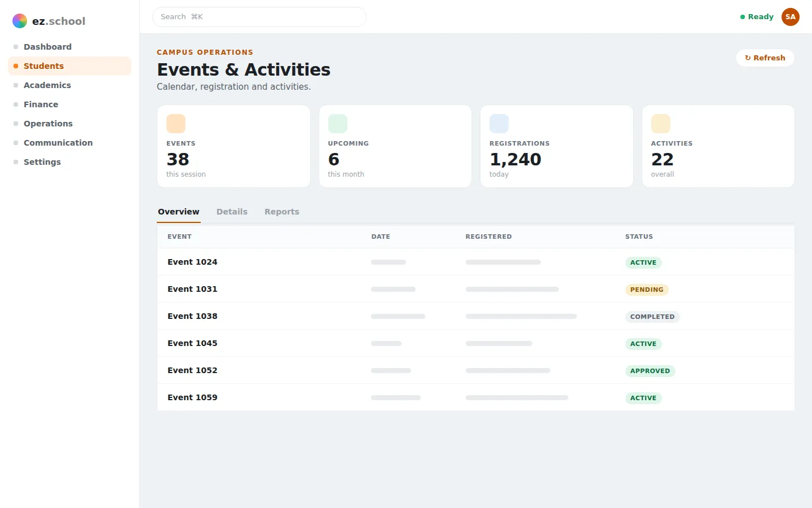812x508 pixels.
Task: Click the DATE column header
Action: [x=381, y=237]
